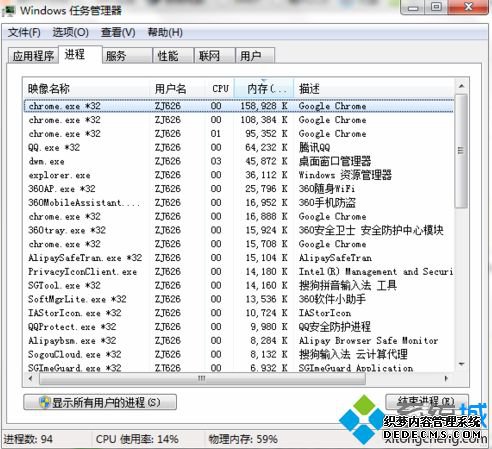Sort by CPU column header
The width and height of the screenshot is (492, 449).
(x=220, y=89)
